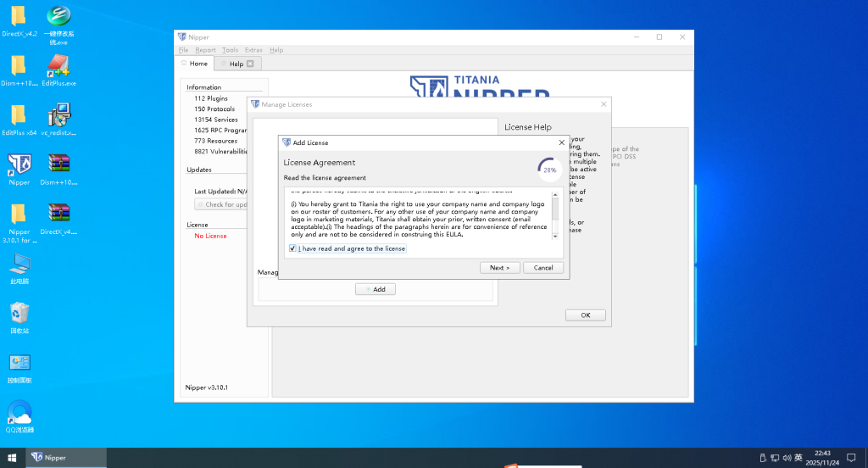
Task: Click the 28% circular progress indicator
Action: 549,170
